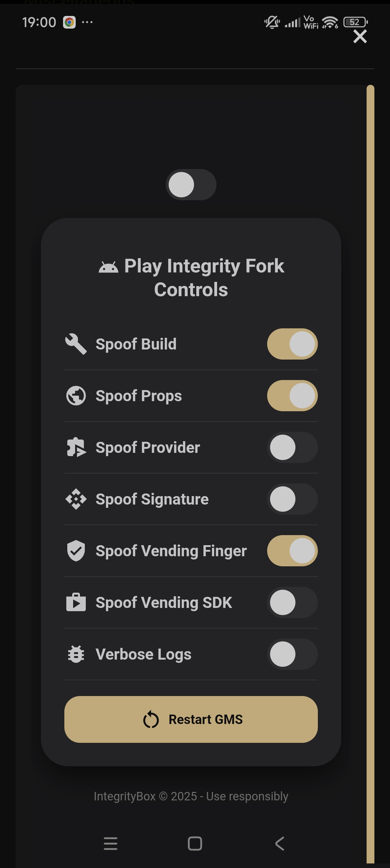Turn on Verbose Logs switch

tap(292, 654)
